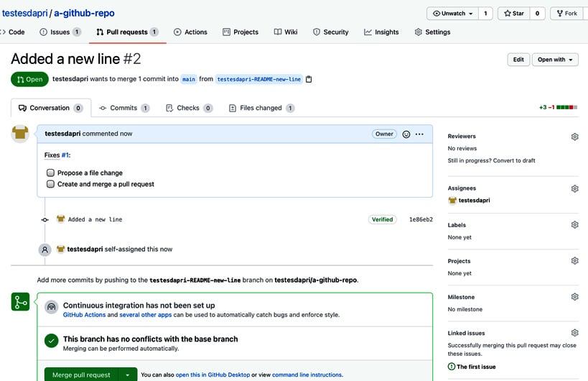Open command line instructions link
This screenshot has width=588, height=381.
307,375
